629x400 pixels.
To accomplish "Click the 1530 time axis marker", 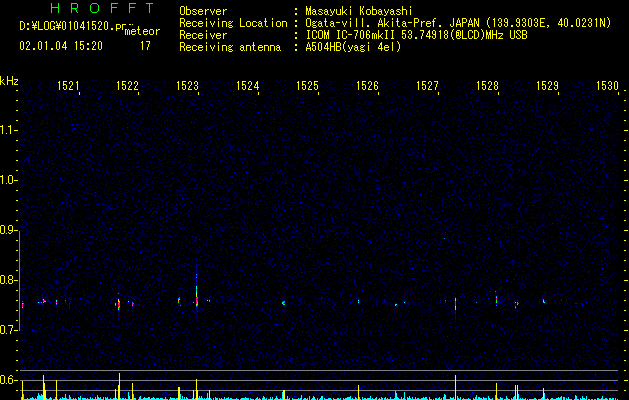I will (x=607, y=86).
